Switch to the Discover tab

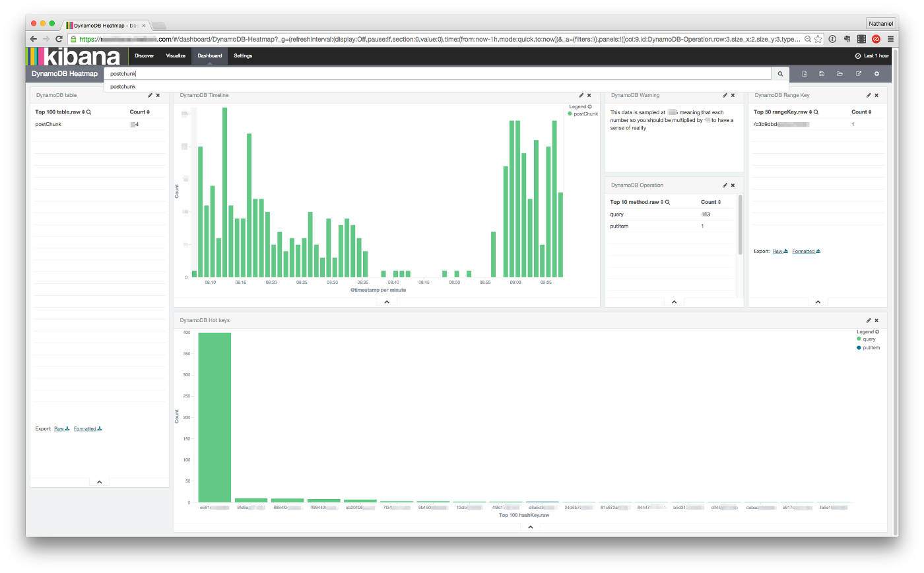click(x=144, y=55)
